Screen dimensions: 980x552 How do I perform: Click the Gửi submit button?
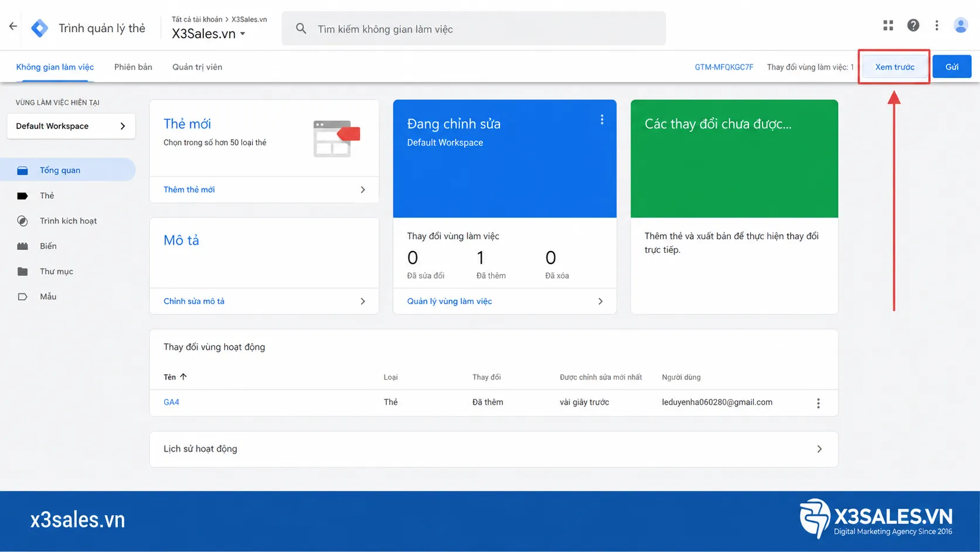[x=952, y=67]
